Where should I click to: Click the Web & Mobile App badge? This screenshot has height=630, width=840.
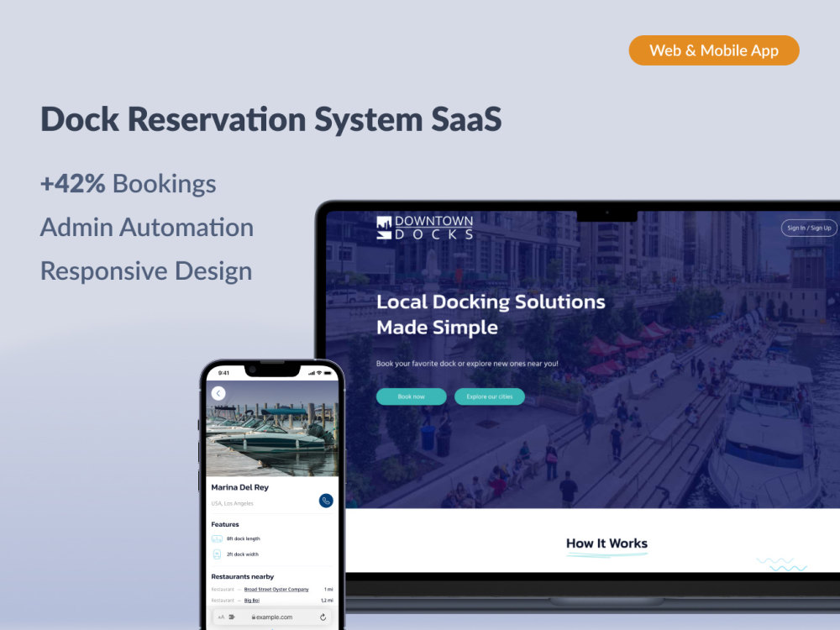tap(713, 50)
